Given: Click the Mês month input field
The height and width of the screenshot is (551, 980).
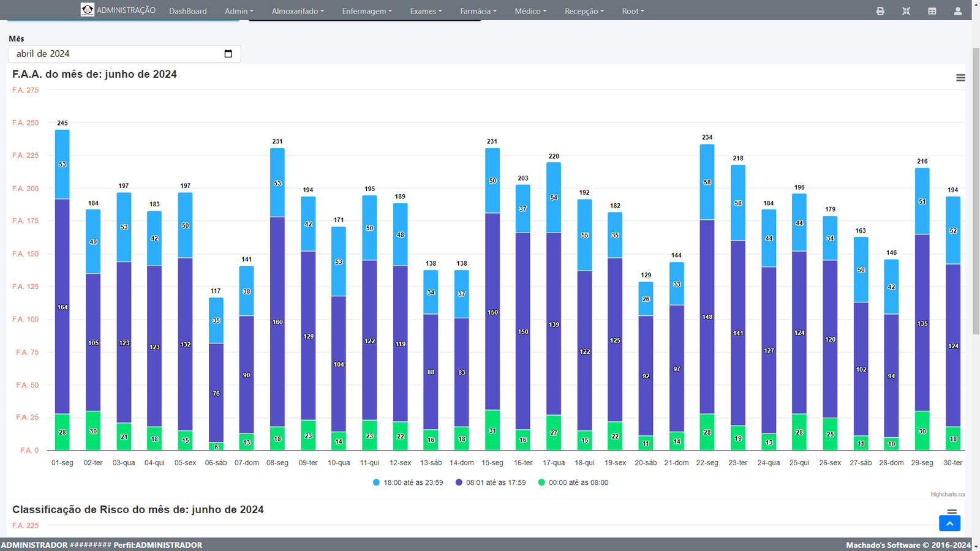Looking at the screenshot, I should (116, 54).
